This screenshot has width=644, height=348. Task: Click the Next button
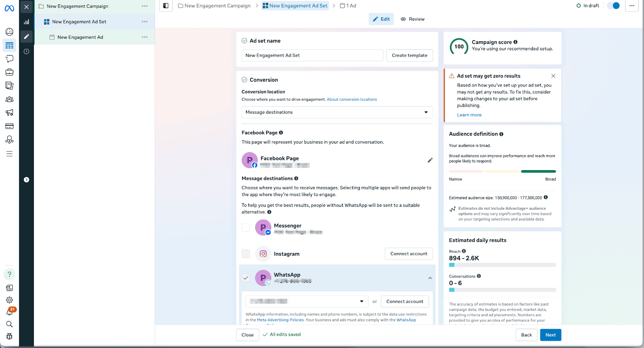pos(550,335)
